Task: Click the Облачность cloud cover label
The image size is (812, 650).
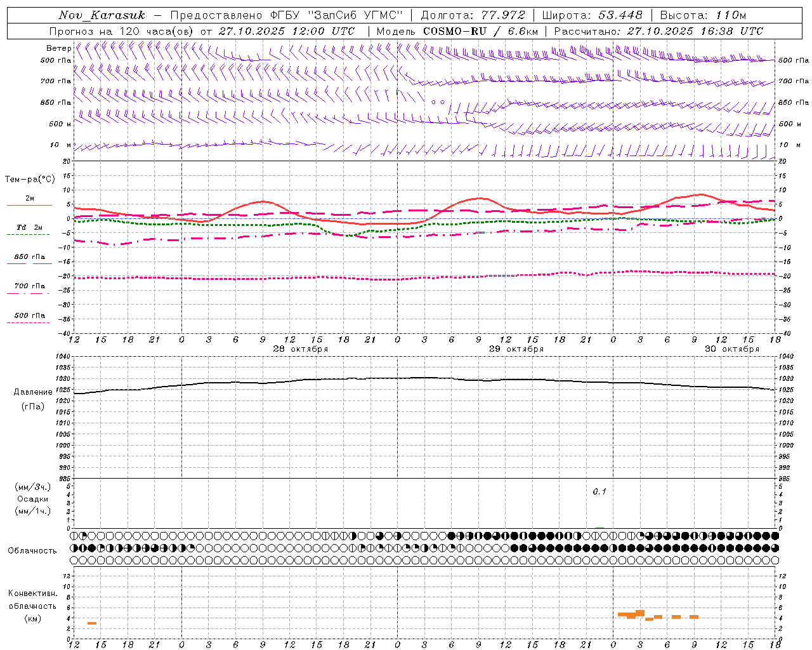Action: [32, 550]
